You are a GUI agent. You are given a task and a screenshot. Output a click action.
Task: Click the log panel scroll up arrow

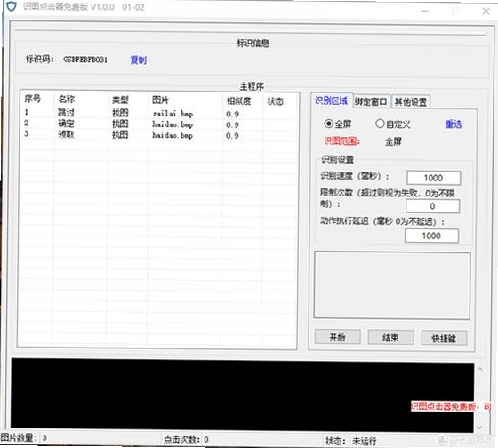pyautogui.click(x=480, y=369)
